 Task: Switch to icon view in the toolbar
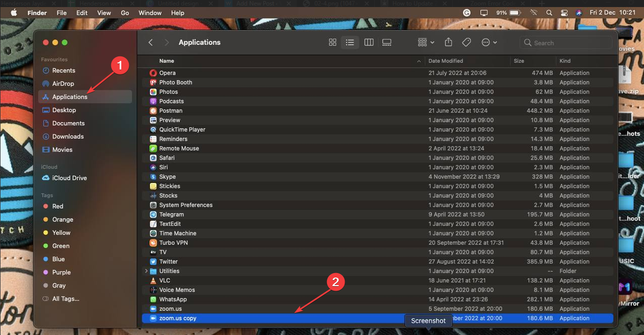(x=333, y=42)
